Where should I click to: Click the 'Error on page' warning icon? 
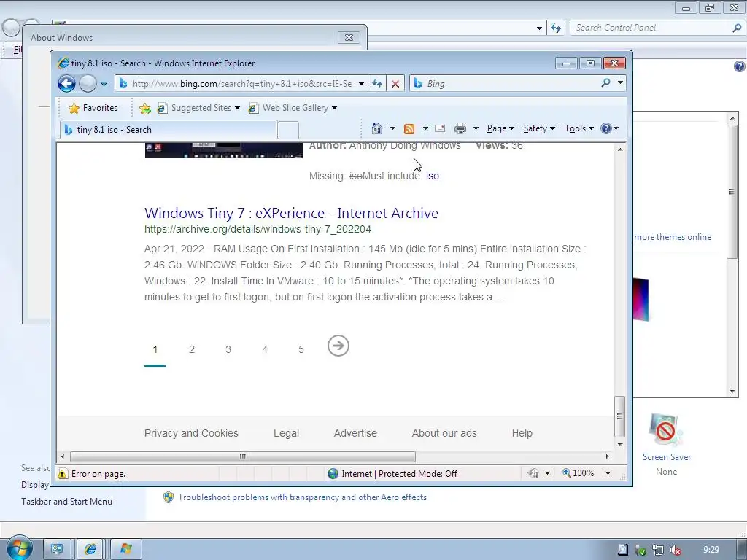click(63, 474)
